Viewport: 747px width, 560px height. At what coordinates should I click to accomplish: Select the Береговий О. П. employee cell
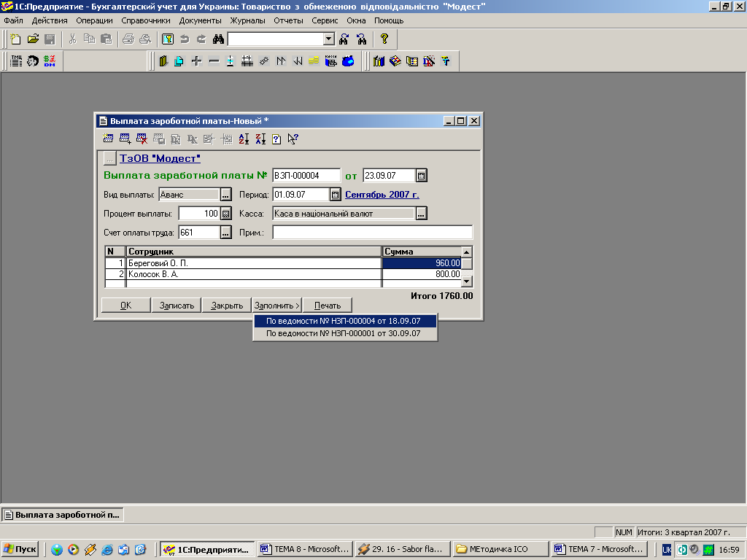[x=254, y=263]
